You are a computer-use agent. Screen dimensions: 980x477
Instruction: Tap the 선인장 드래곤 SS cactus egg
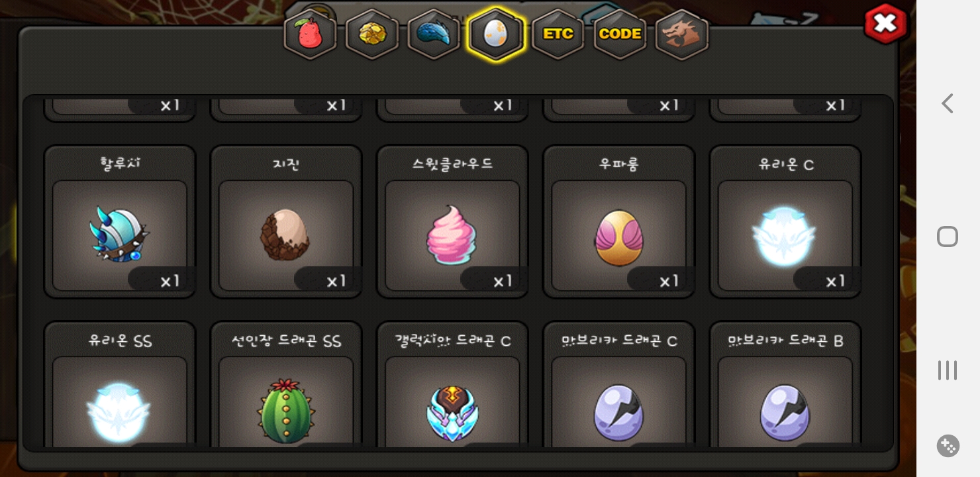click(286, 384)
